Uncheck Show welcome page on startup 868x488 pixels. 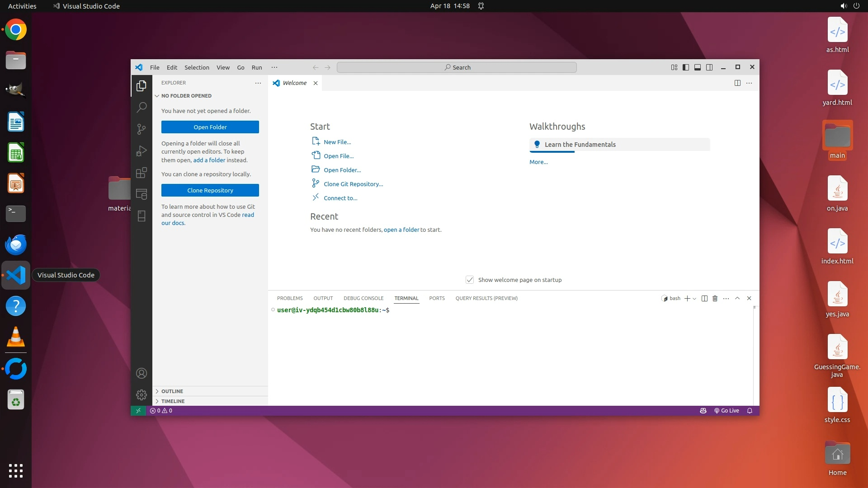coord(470,280)
